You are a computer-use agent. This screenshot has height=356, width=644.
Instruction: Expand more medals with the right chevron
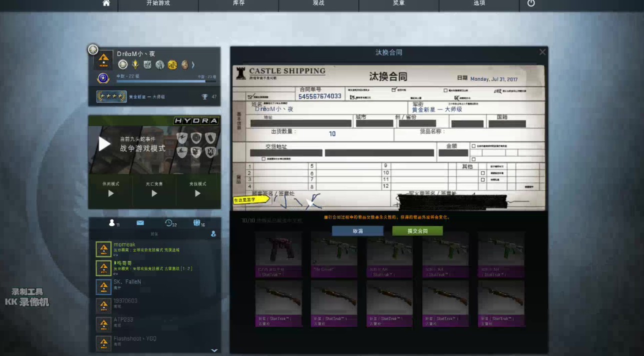point(193,64)
